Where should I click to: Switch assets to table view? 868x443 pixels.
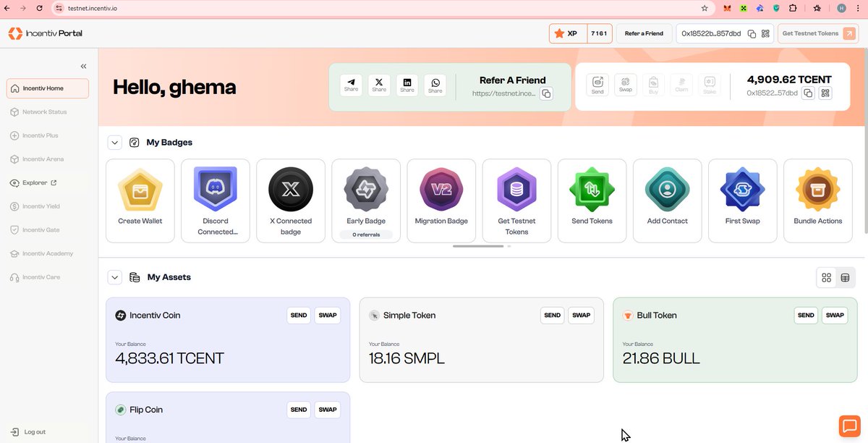click(845, 277)
